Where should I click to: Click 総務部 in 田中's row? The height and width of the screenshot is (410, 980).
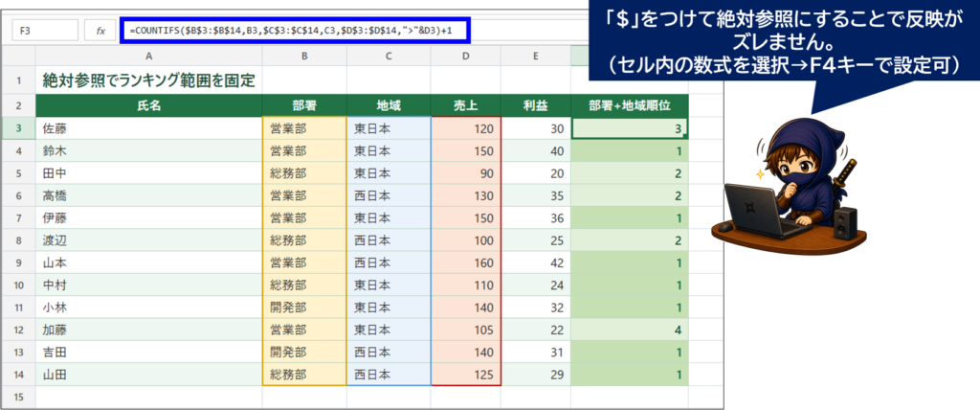click(304, 173)
